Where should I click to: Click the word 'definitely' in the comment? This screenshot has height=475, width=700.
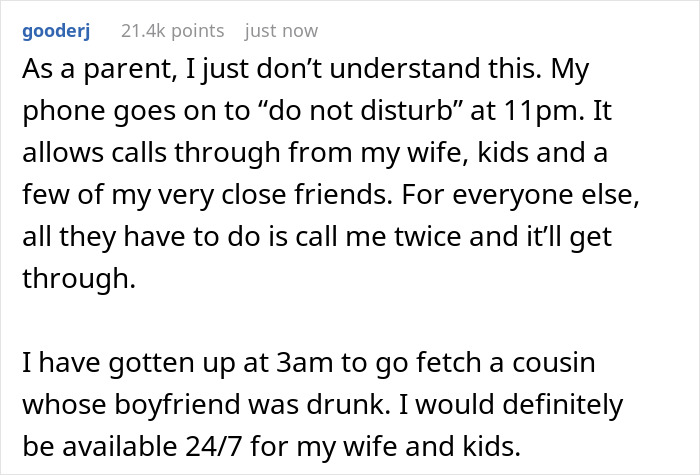562,405
